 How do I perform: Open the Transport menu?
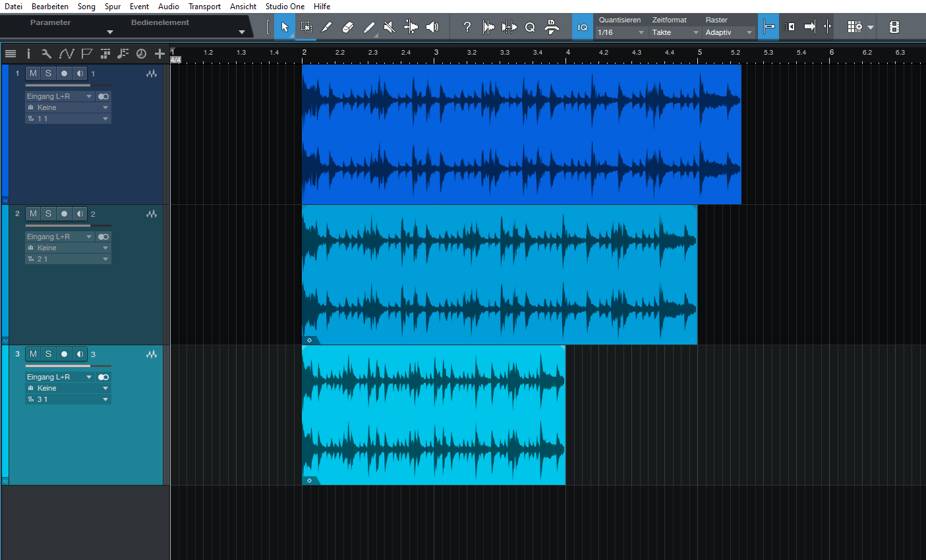point(204,7)
